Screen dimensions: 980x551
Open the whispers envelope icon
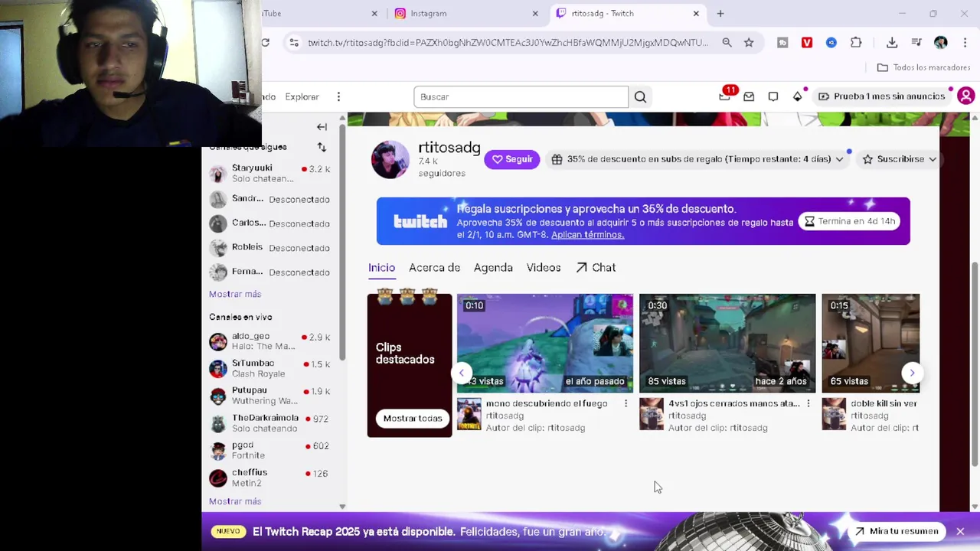[x=749, y=96]
